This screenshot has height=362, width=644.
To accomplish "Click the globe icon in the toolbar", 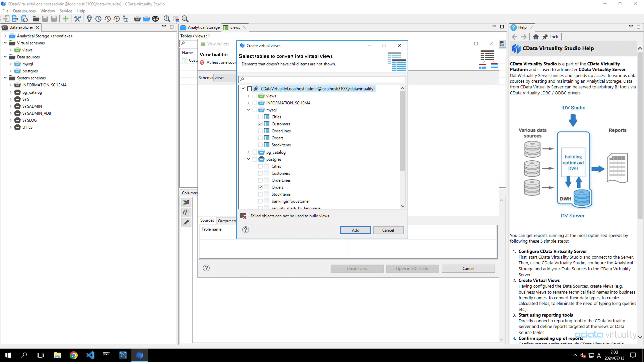I will (155, 19).
